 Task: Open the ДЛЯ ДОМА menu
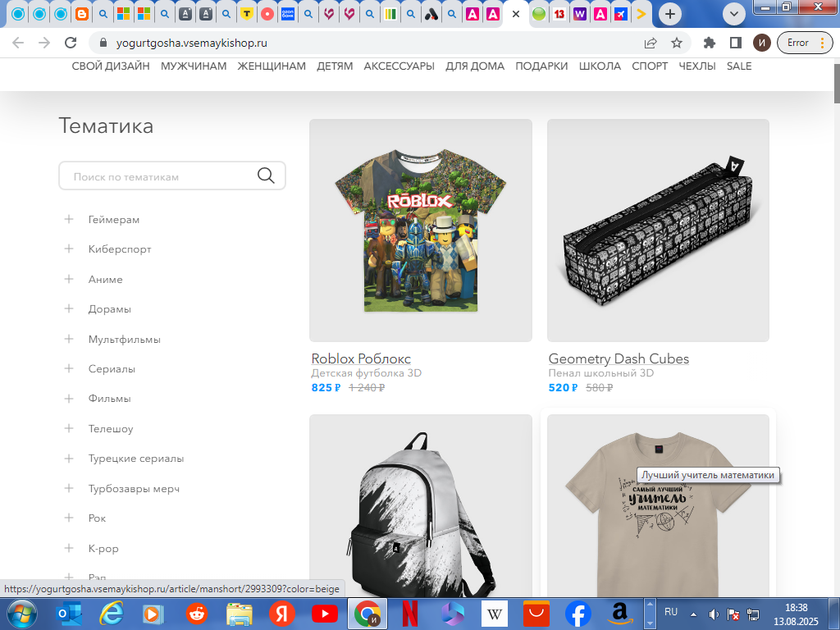pos(475,66)
